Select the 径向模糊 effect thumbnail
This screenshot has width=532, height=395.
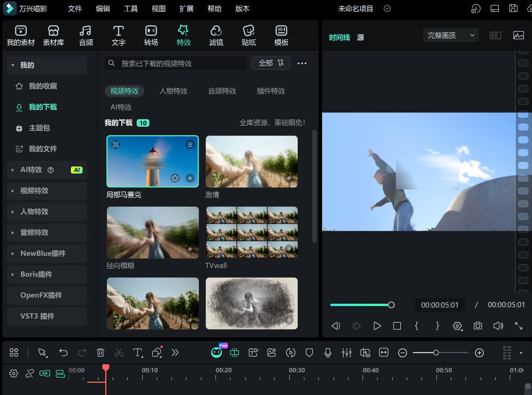pyautogui.click(x=153, y=232)
